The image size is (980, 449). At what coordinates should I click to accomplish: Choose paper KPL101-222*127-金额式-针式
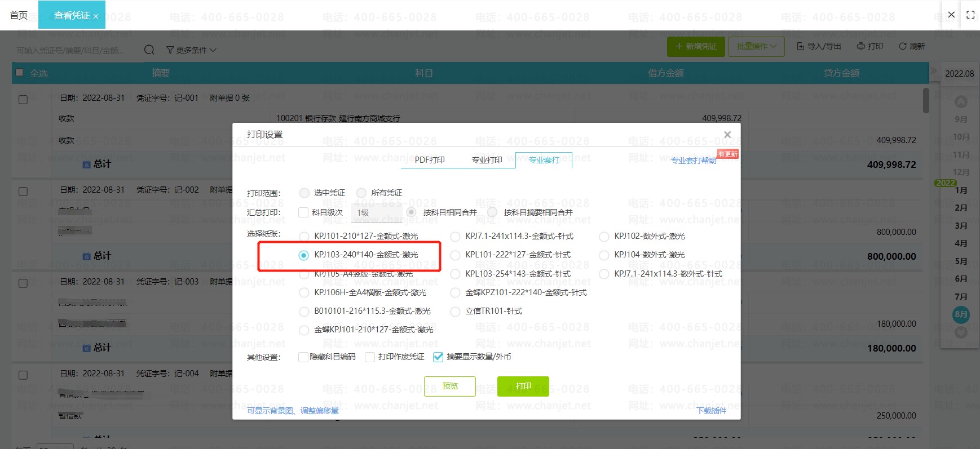455,255
